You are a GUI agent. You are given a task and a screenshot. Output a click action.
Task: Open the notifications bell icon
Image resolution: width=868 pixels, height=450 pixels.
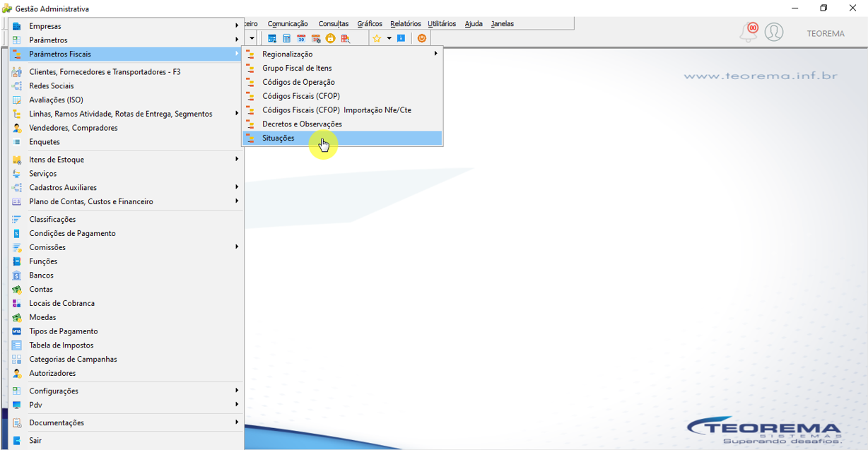[749, 32]
